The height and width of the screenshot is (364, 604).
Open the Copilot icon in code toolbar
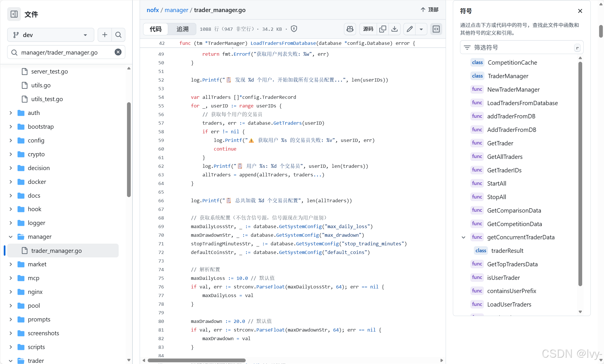(350, 29)
